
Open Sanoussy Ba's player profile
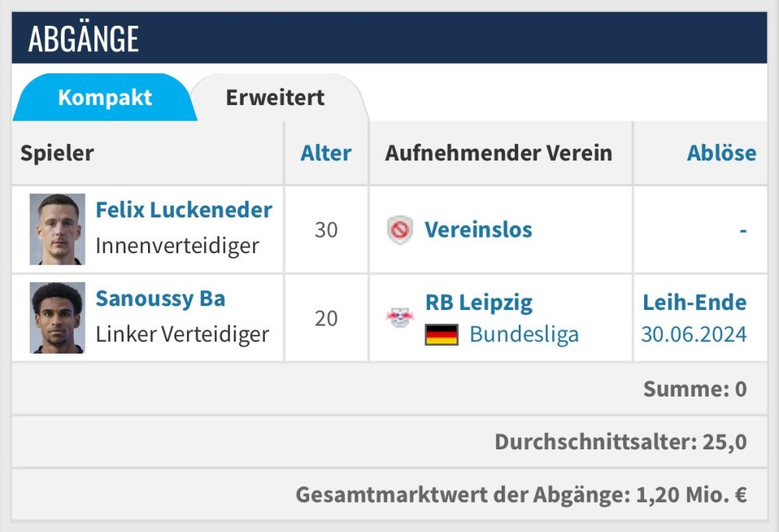point(160,298)
